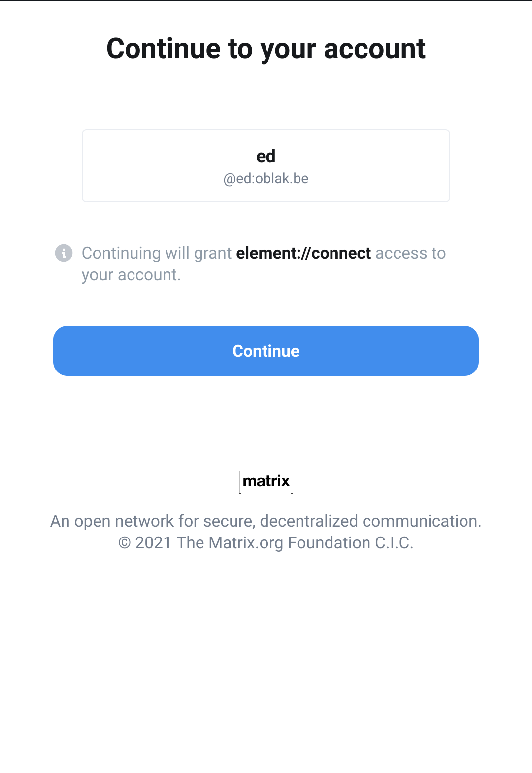
Task: Click the "Continuing will grant" notice text
Action: [157, 253]
